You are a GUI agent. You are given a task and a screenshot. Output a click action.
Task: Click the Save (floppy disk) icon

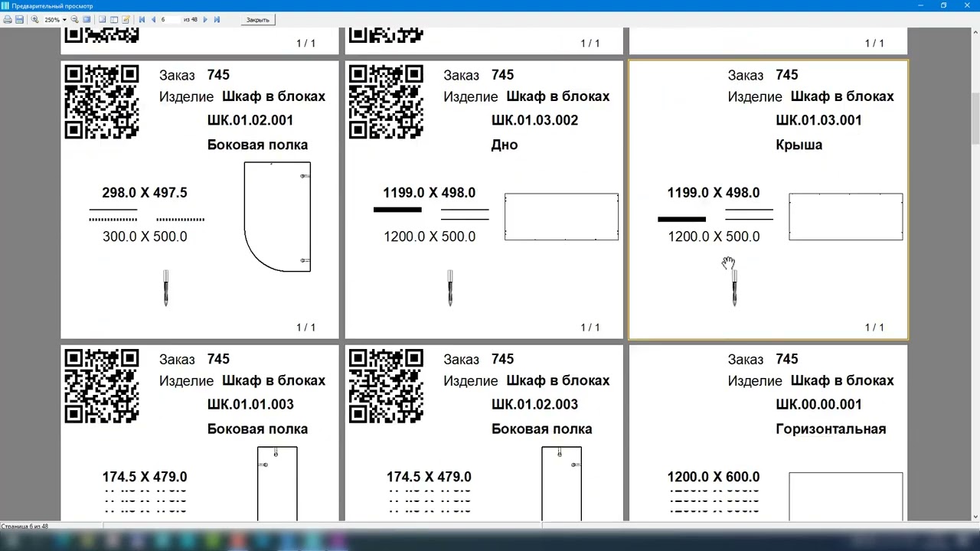click(19, 20)
